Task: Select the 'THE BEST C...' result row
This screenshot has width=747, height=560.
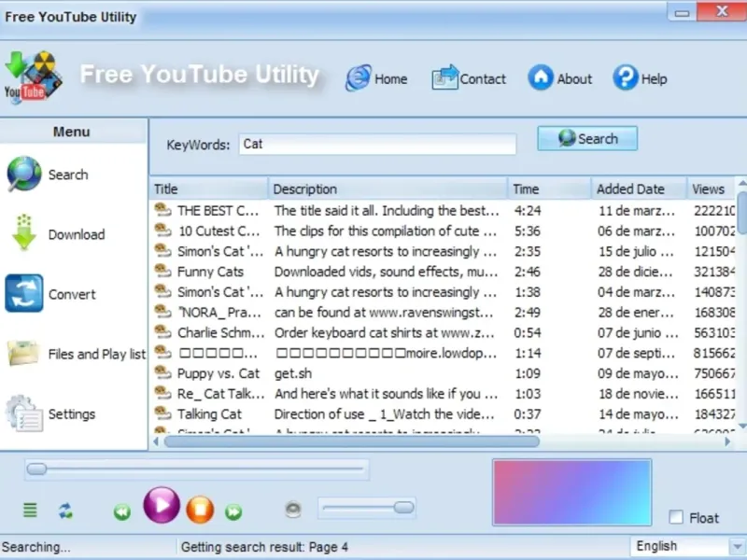Action: (x=444, y=211)
